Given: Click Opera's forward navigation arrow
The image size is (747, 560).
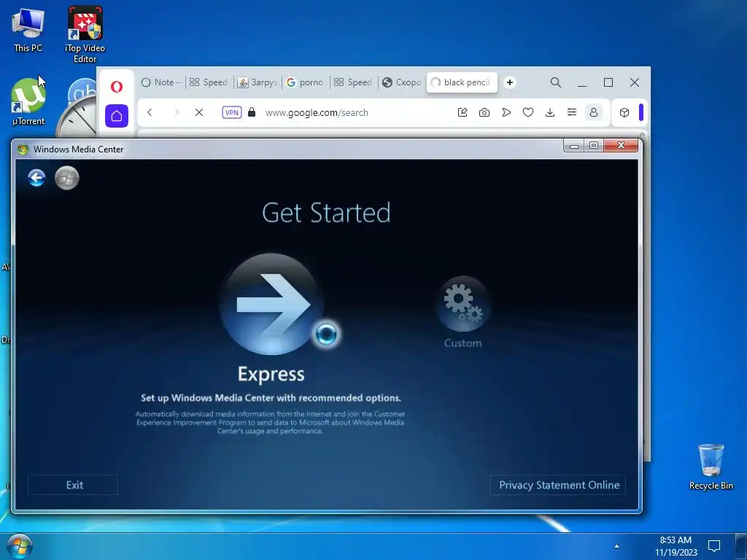Looking at the screenshot, I should tap(177, 112).
